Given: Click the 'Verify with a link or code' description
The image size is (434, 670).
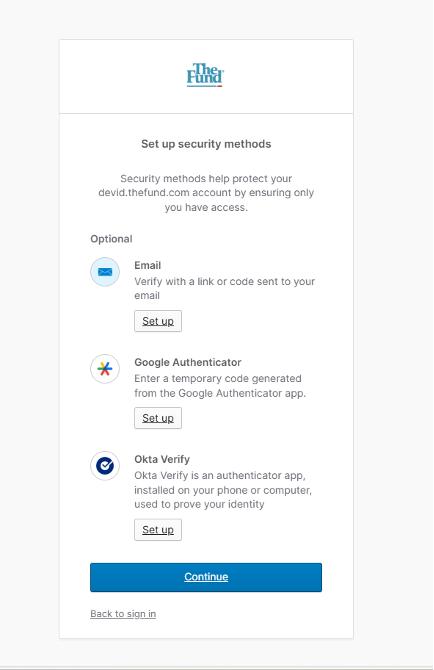Looking at the screenshot, I should (x=225, y=288).
